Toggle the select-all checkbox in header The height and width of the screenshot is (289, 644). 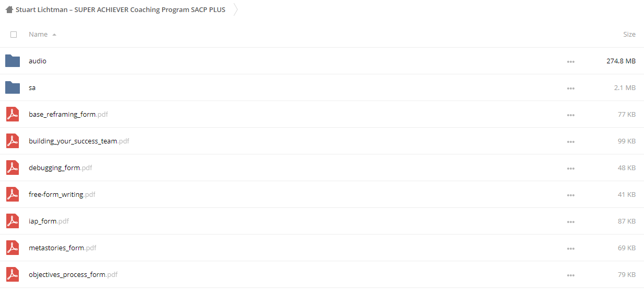(14, 35)
